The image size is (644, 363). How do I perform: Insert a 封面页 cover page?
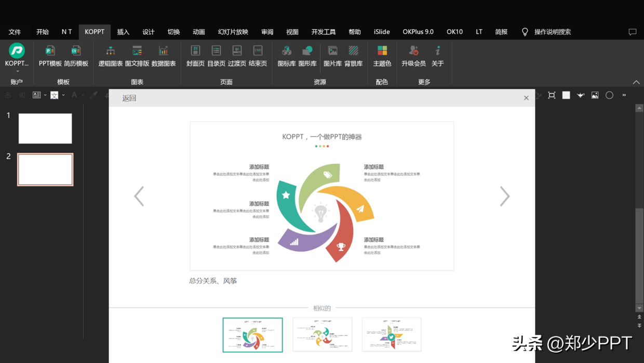point(195,56)
